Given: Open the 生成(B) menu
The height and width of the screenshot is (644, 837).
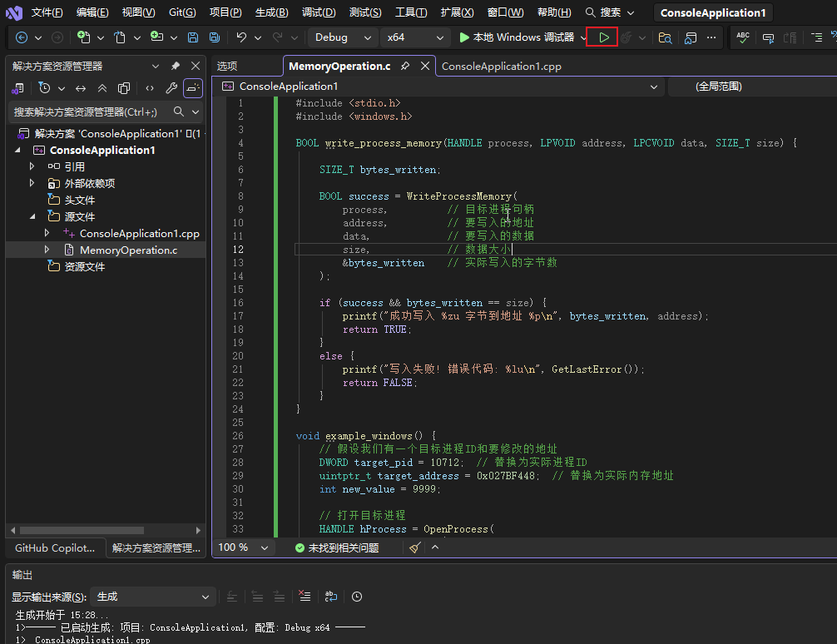Looking at the screenshot, I should pyautogui.click(x=271, y=12).
